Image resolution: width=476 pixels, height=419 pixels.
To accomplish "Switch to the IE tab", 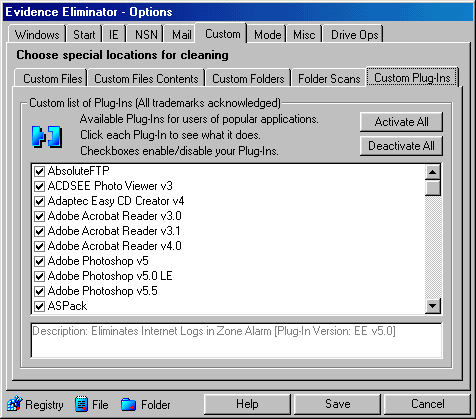I will point(114,34).
